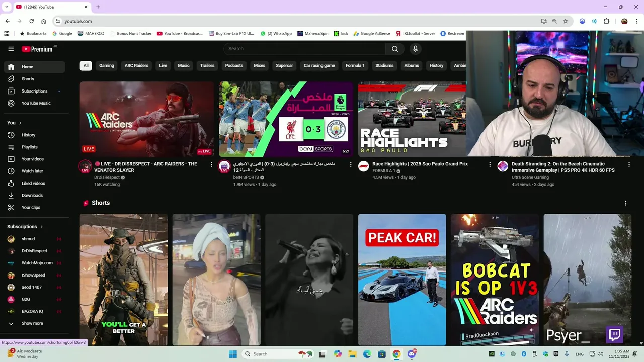Click the search magnifier button

pyautogui.click(x=395, y=49)
